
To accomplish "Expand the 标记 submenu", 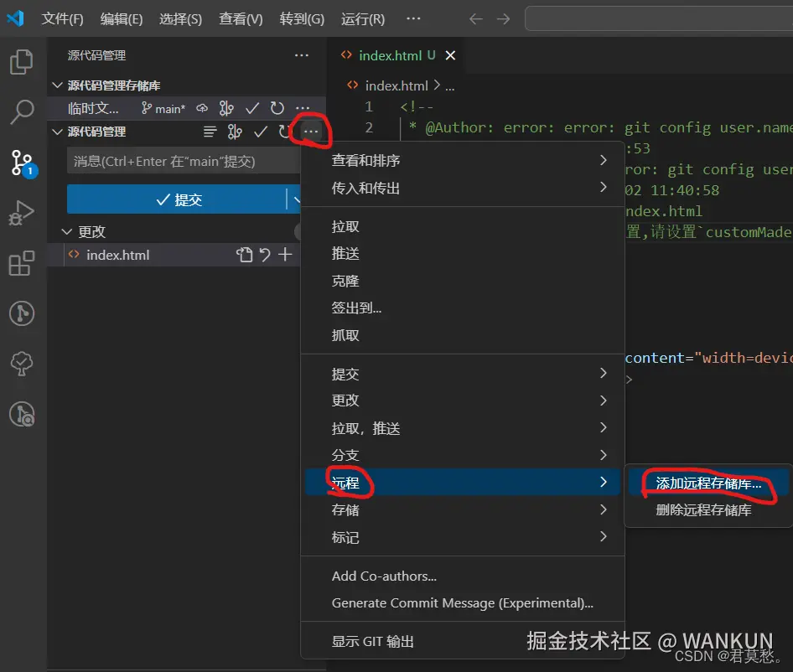I will pyautogui.click(x=462, y=537).
